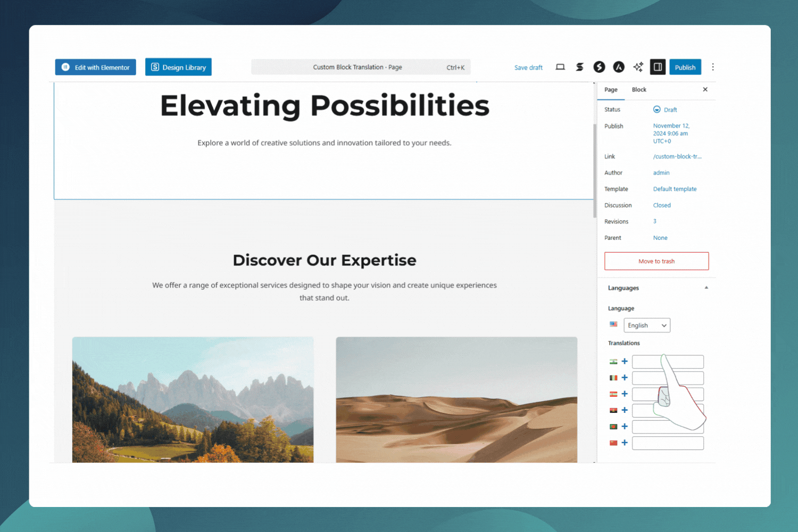Screen dimensions: 798x532
Task: Click Move to trash button
Action: [x=656, y=261]
